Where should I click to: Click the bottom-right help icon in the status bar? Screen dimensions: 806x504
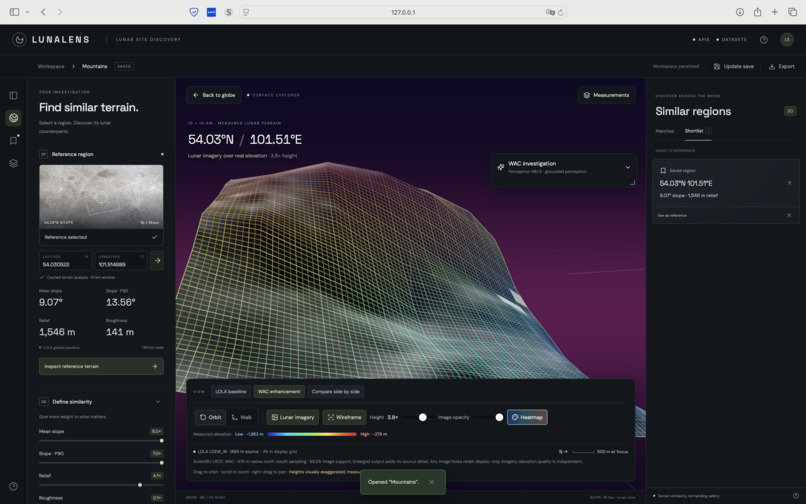[x=795, y=496]
